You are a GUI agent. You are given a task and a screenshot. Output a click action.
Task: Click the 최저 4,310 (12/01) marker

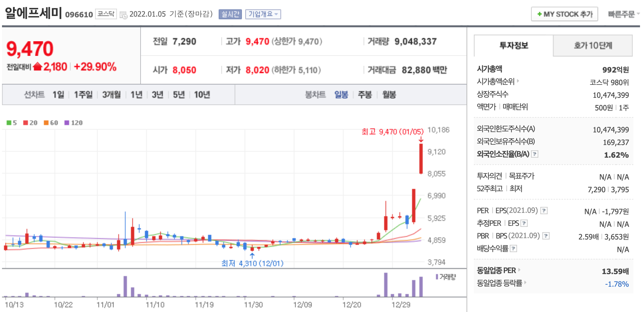pos(253,263)
